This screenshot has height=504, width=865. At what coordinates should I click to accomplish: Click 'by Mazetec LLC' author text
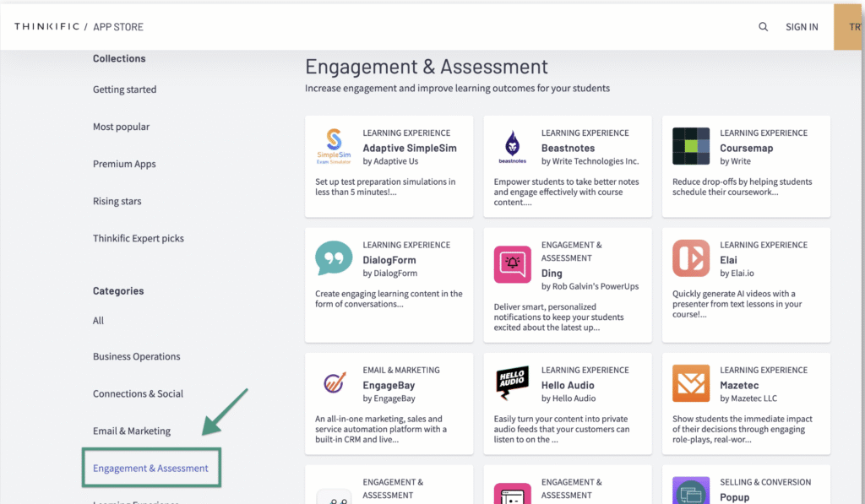748,398
